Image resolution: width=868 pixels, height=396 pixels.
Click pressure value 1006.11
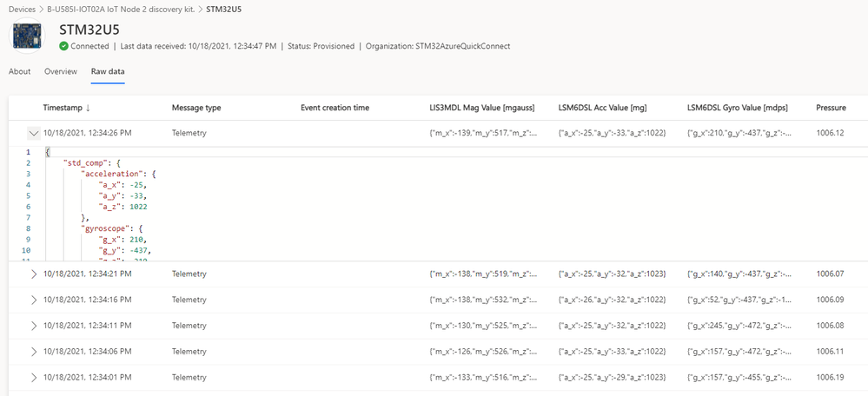[x=831, y=352]
